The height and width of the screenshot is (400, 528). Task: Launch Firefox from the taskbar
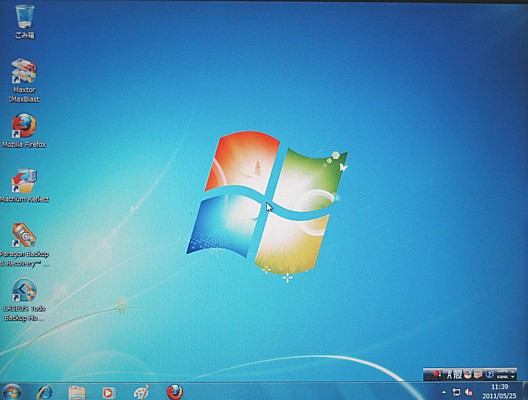174,392
